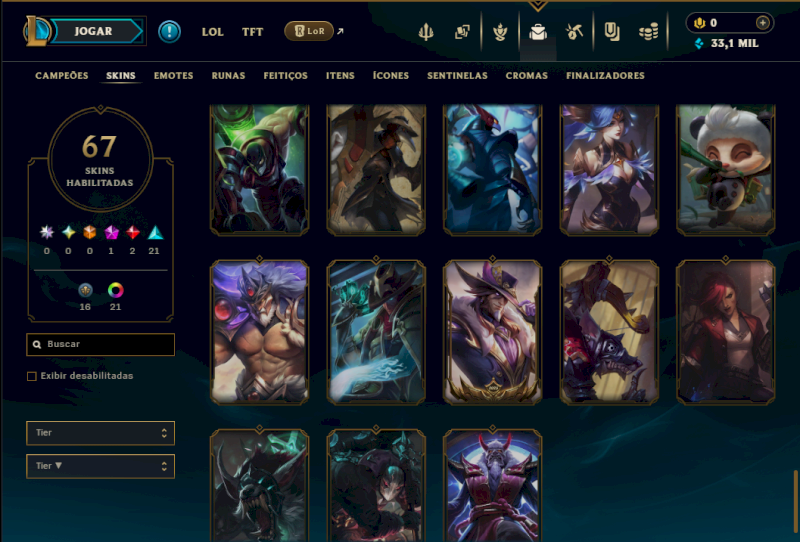Open the first Tier dropdown

pyautogui.click(x=101, y=433)
